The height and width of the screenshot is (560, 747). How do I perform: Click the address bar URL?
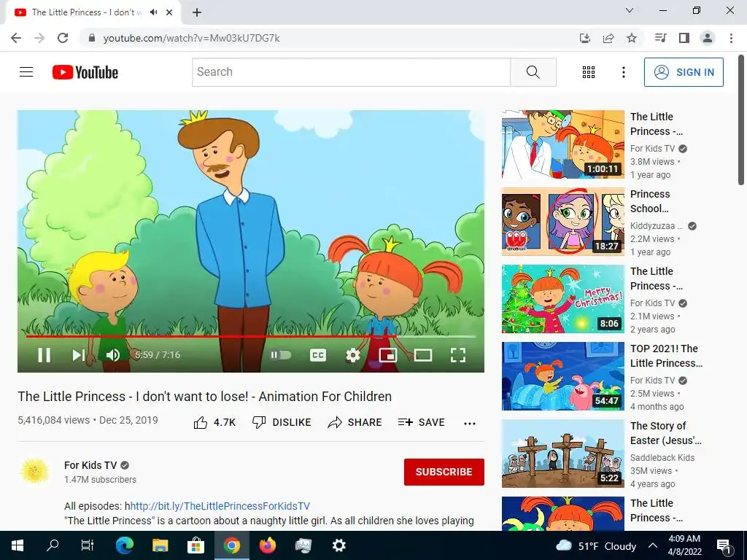pyautogui.click(x=191, y=38)
